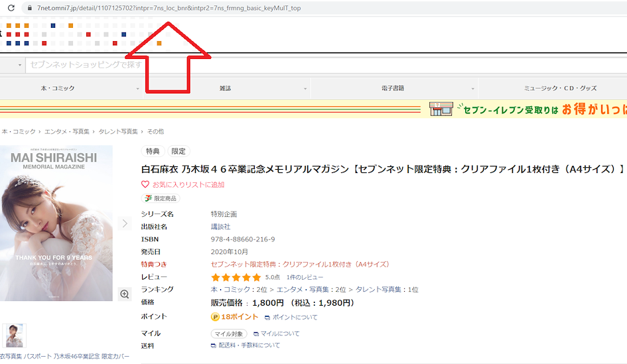Click the 限定 tag badge
Image resolution: width=627 pixels, height=364 pixels.
tap(178, 151)
